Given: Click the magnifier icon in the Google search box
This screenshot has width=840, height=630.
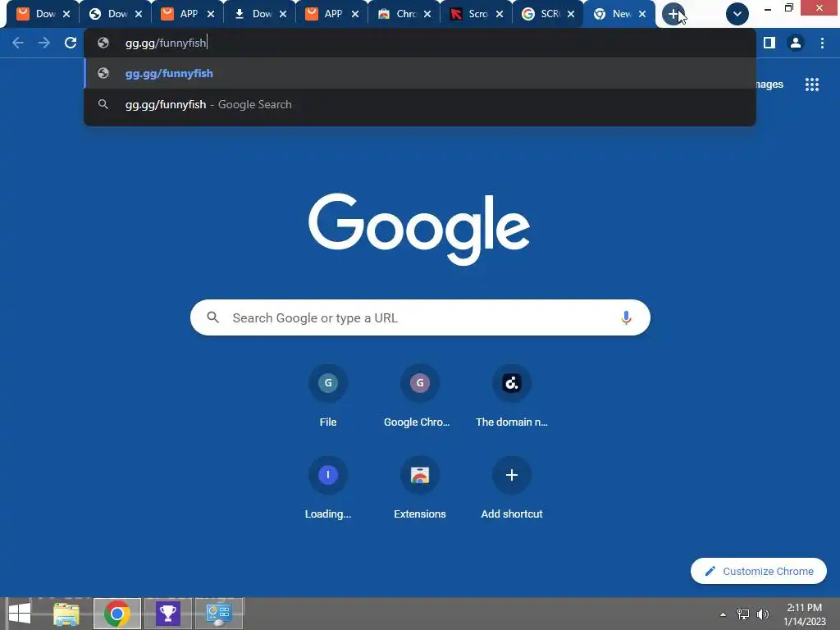Looking at the screenshot, I should (213, 317).
